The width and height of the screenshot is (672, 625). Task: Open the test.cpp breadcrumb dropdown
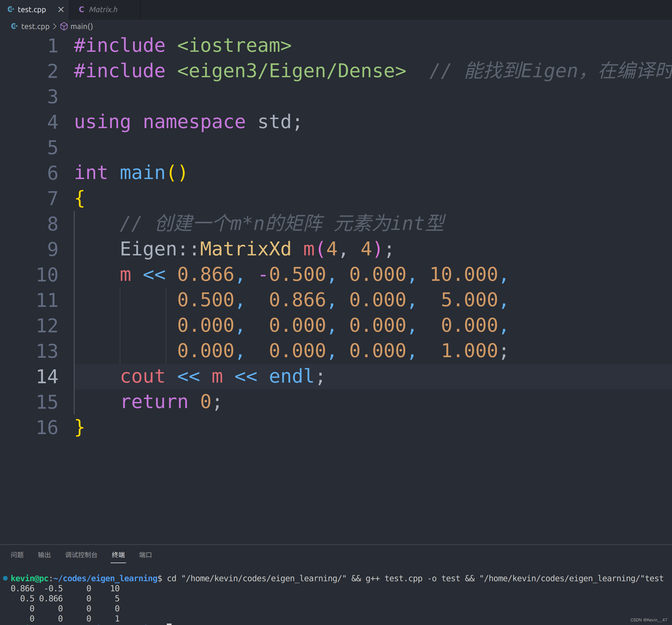[x=35, y=26]
